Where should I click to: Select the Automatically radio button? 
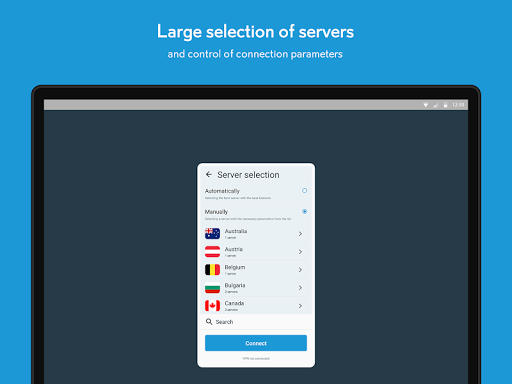pyautogui.click(x=304, y=191)
